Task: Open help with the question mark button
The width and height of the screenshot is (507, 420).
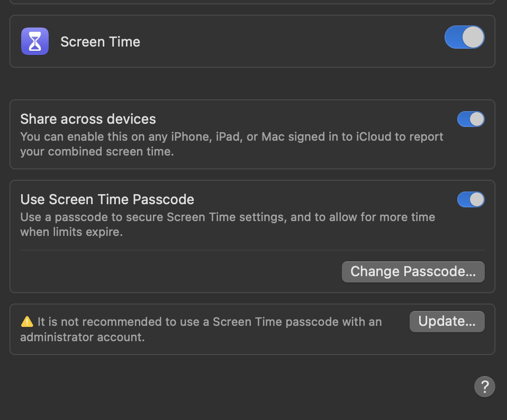Action: click(484, 387)
